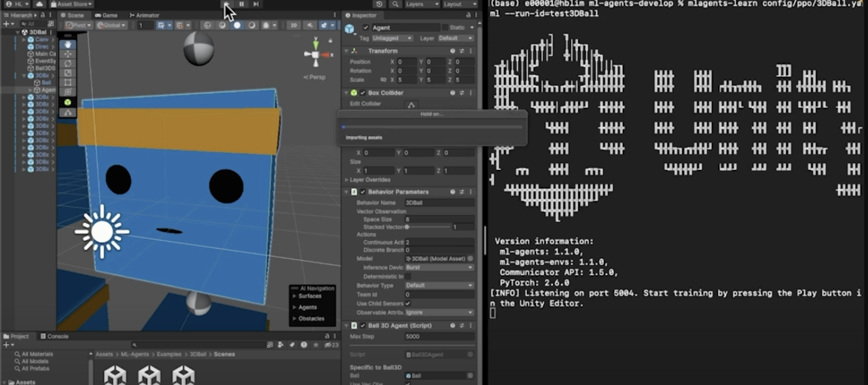
Task: Open the Layers dropdown in top toolbar
Action: 421,4
